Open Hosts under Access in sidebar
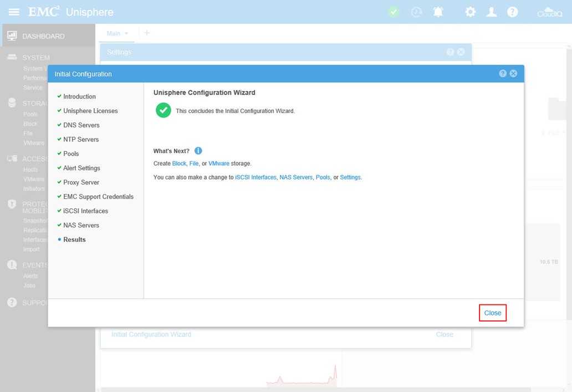This screenshot has width=572, height=392. (x=30, y=169)
